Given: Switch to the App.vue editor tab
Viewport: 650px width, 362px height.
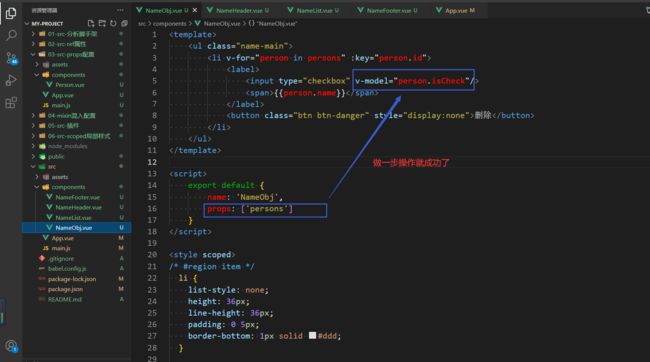Looking at the screenshot, I should click(x=459, y=10).
